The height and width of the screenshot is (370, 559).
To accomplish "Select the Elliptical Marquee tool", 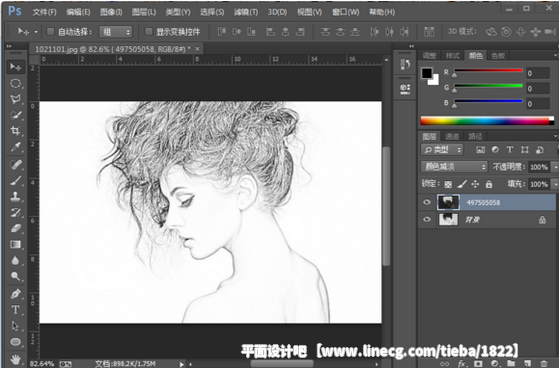I will [15, 83].
